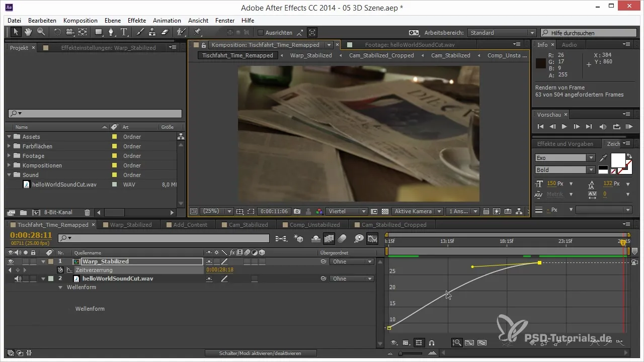Open the Effekte menu
644x362 pixels.
pos(137,21)
